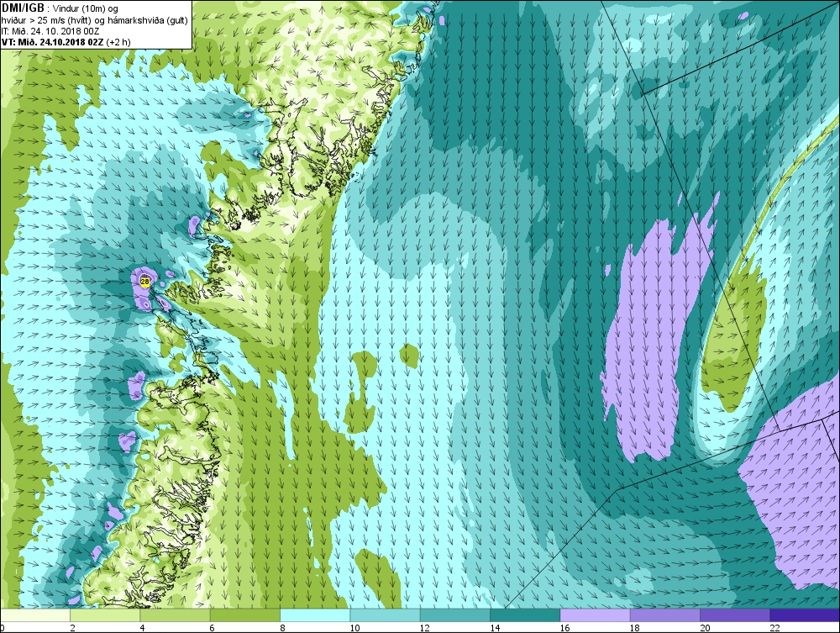Select the 2–4 m/s light green legend swatch
Image resolution: width=840 pixels, height=633 pixels.
coord(105,615)
